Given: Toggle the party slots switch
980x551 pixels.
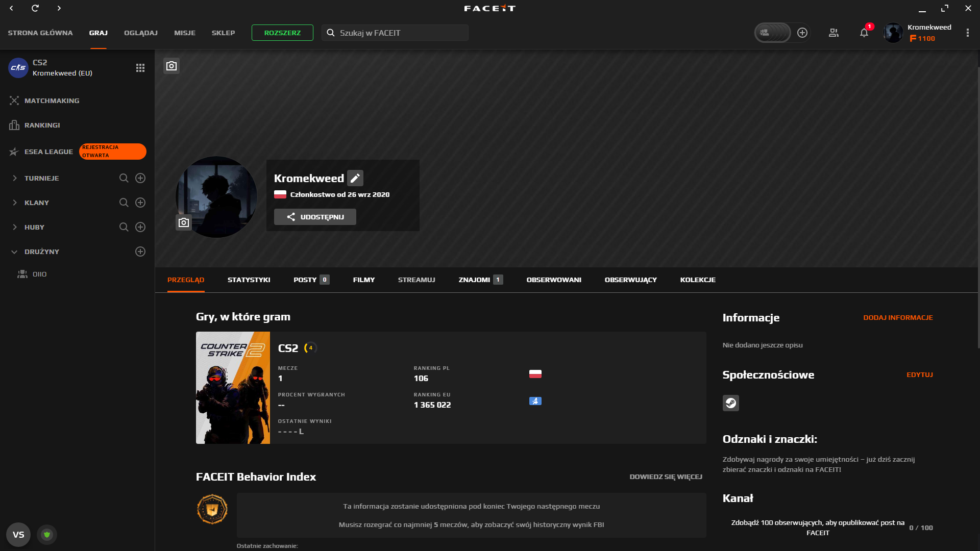Looking at the screenshot, I should click(x=772, y=33).
